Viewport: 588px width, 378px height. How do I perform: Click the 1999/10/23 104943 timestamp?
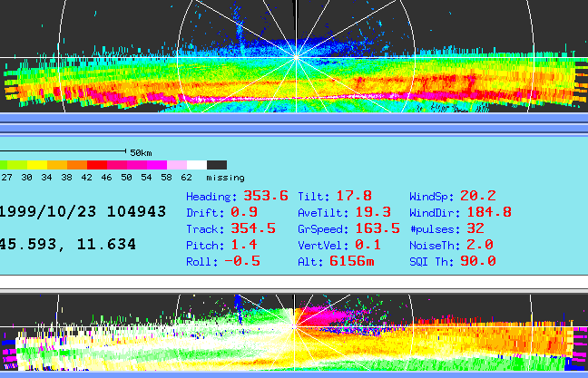pos(83,211)
